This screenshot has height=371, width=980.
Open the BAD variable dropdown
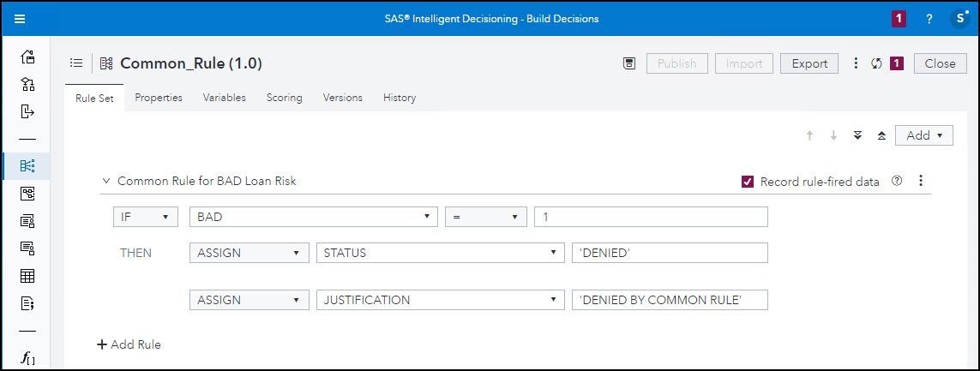coord(313,218)
